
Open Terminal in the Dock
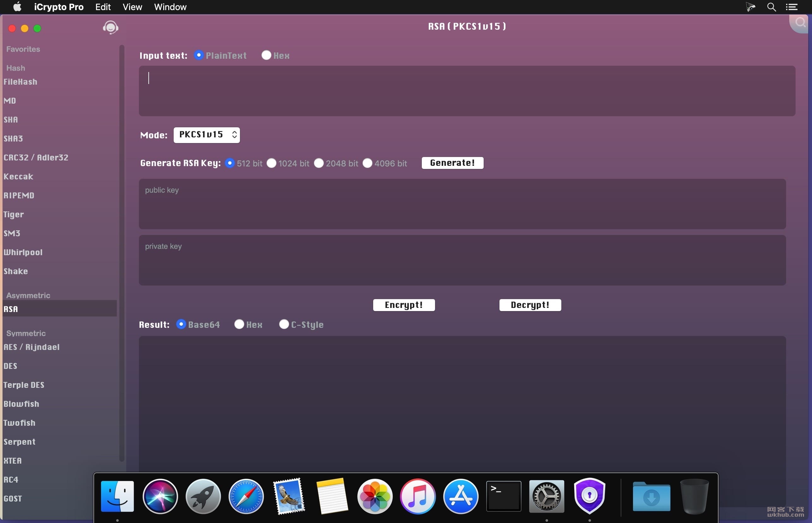[504, 496]
